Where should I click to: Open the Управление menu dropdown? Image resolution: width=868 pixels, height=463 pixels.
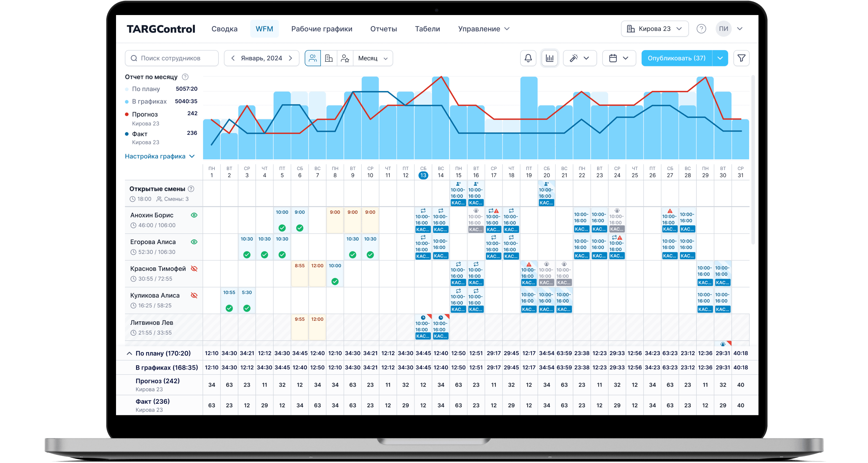[484, 29]
